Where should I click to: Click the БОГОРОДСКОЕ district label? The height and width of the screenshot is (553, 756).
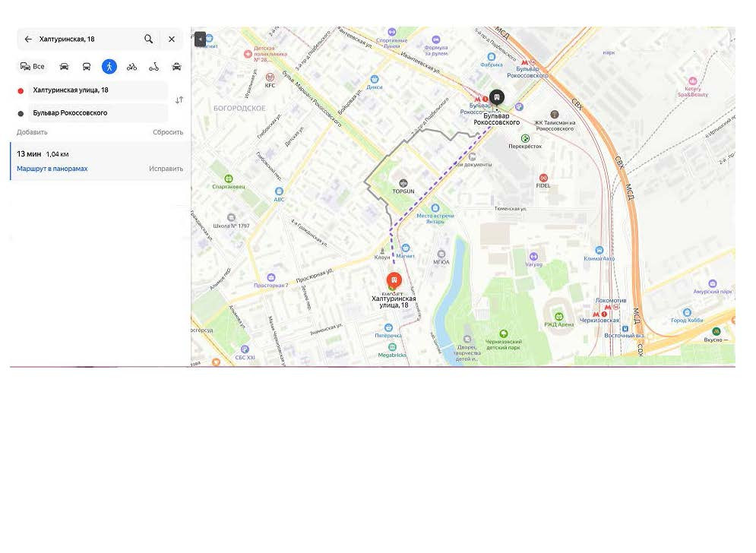coord(239,109)
